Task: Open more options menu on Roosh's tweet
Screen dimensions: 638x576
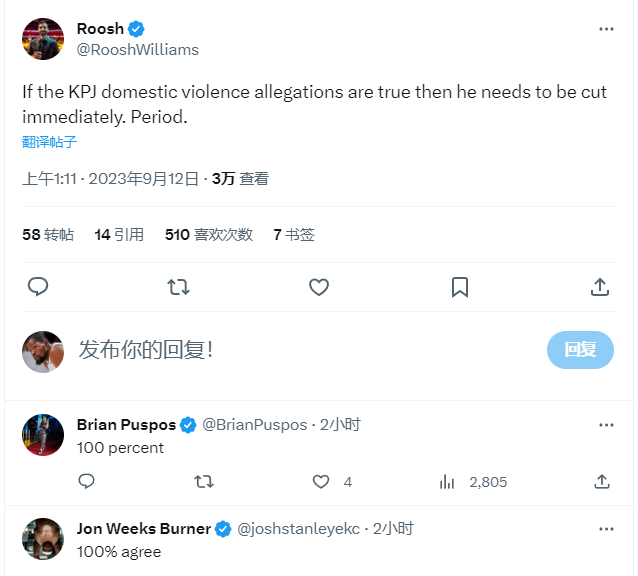Action: (x=606, y=29)
